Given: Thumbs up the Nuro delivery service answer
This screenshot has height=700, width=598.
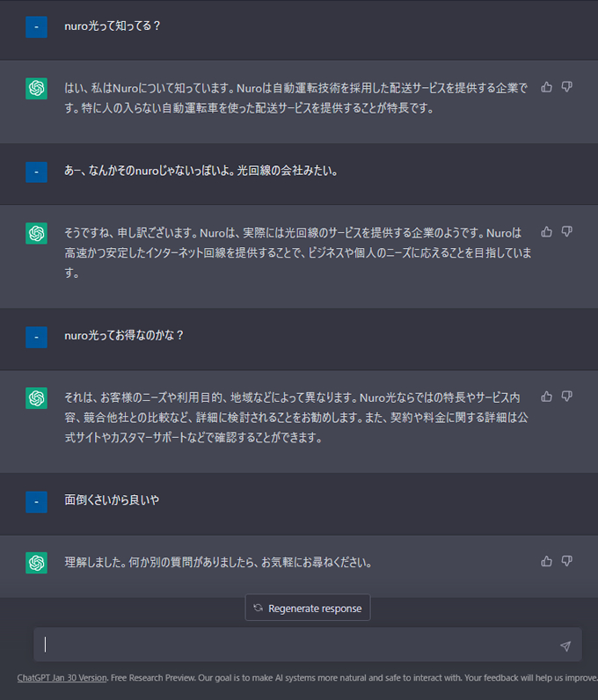Looking at the screenshot, I should (546, 87).
